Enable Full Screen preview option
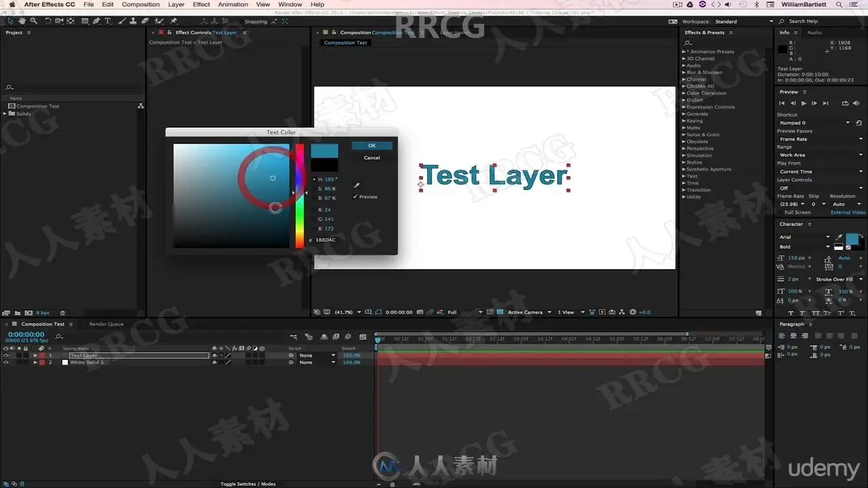Viewport: 868px width, 488px height. pos(797,212)
